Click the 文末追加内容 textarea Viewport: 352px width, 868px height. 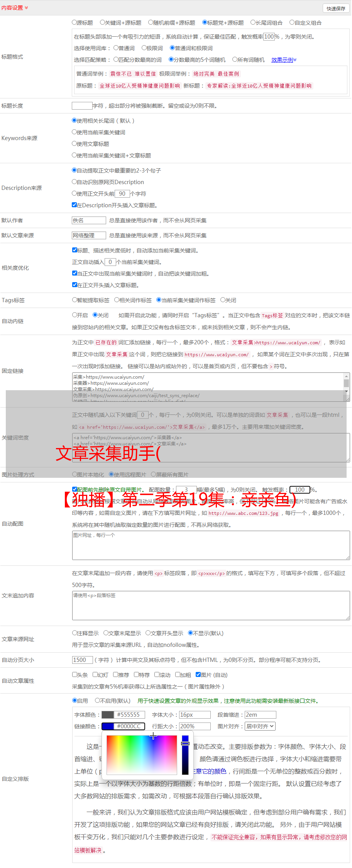pos(211,606)
